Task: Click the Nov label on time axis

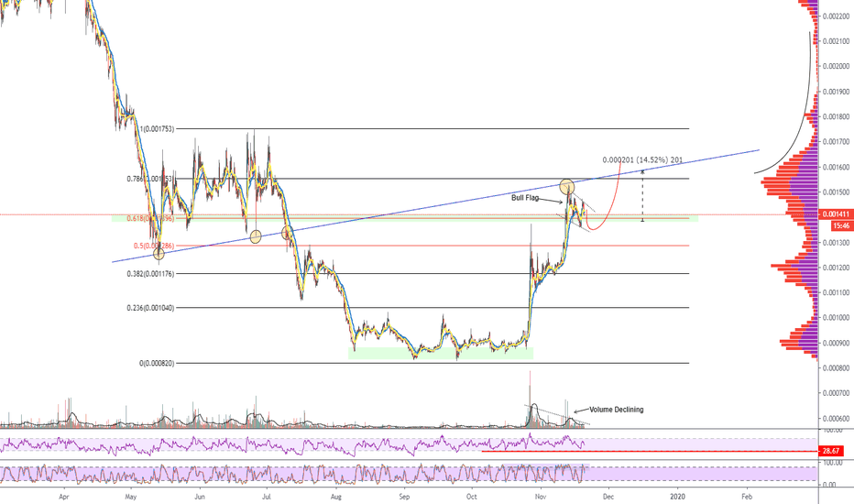Action: pyautogui.click(x=541, y=497)
